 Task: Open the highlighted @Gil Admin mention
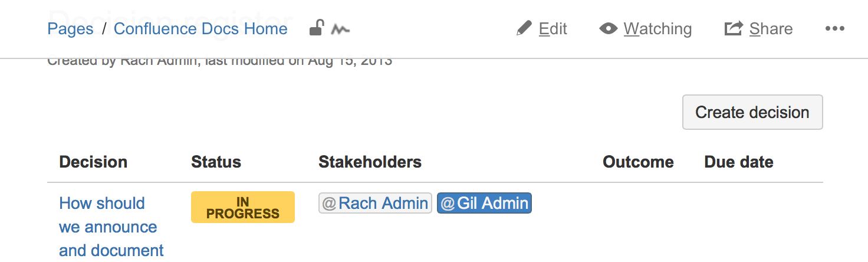(x=484, y=203)
